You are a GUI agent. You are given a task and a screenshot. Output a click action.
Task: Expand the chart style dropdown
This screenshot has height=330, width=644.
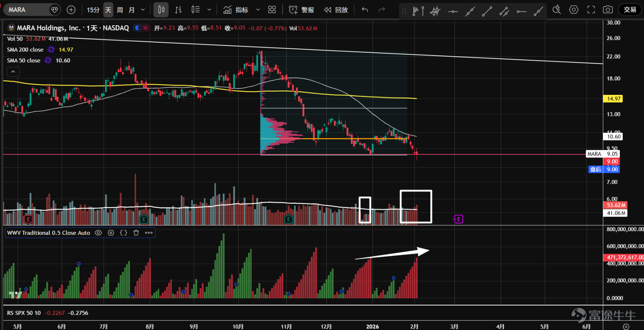[209, 10]
